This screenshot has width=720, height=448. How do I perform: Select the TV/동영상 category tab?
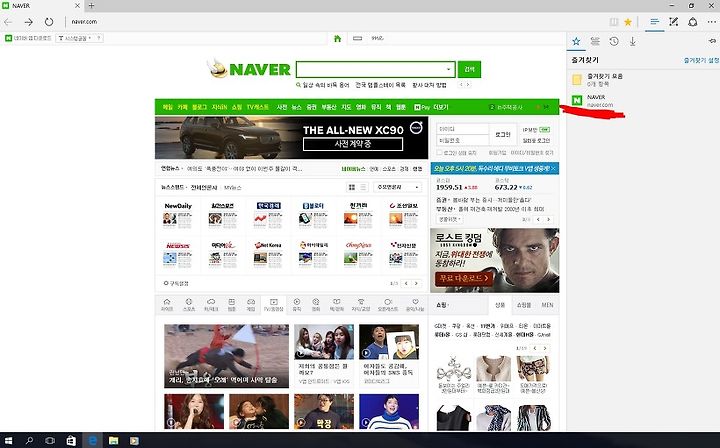point(274,305)
